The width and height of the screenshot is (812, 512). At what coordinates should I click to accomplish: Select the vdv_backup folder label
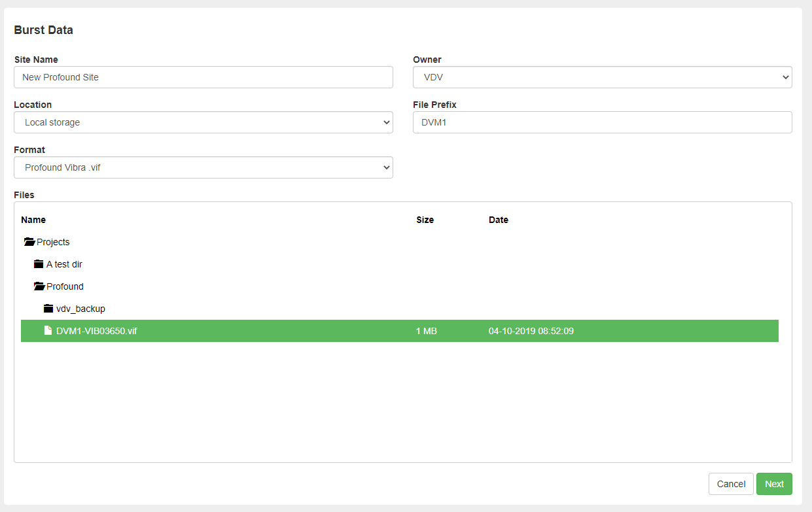pos(80,309)
